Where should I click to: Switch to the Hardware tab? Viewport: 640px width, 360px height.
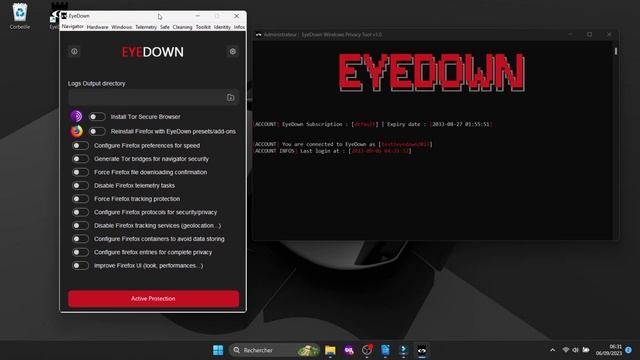pyautogui.click(x=98, y=27)
